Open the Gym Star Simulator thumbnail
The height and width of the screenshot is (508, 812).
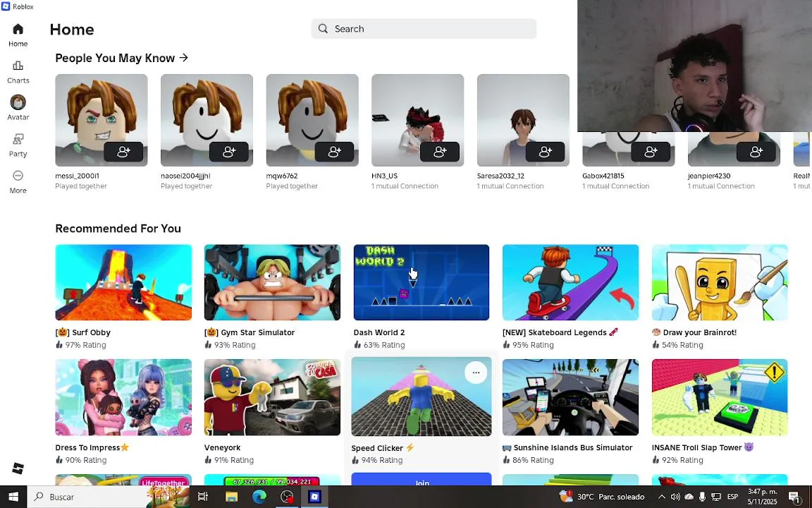(272, 282)
